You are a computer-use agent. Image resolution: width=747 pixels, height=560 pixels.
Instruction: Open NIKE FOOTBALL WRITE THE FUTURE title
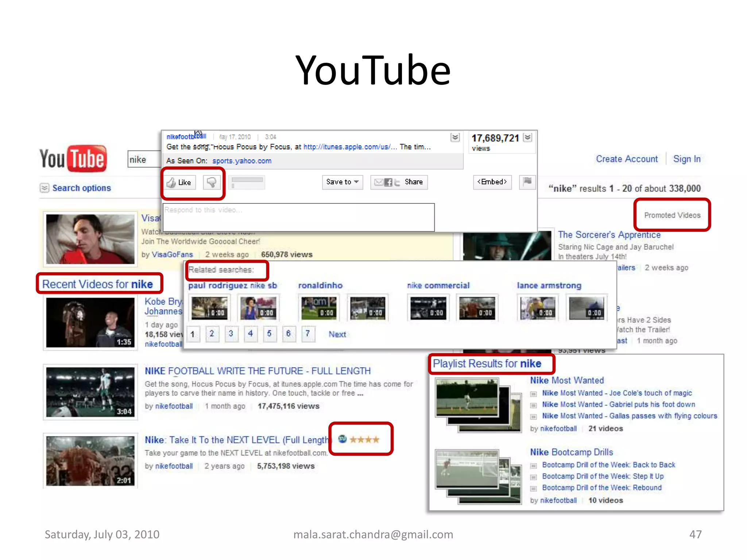point(258,371)
